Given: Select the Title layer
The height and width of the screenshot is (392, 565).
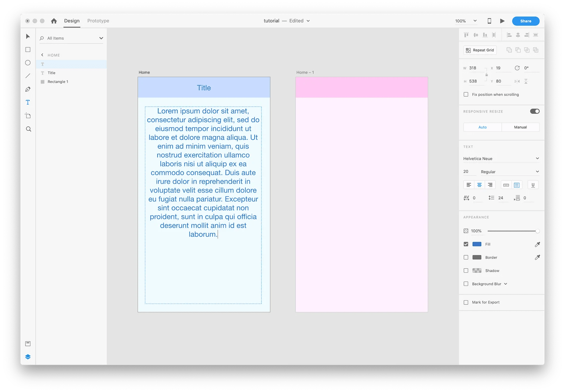Looking at the screenshot, I should [71, 73].
